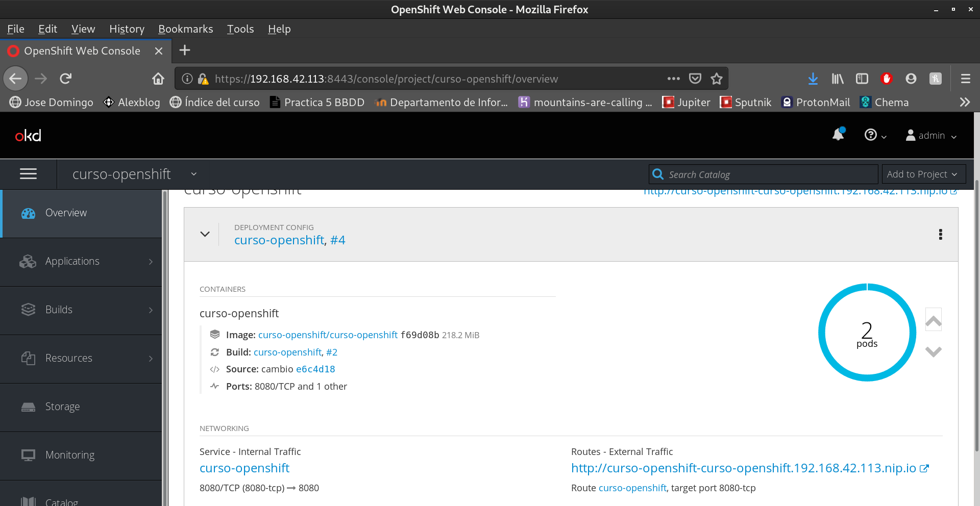The height and width of the screenshot is (506, 980).
Task: Open the help question mark menu
Action: click(874, 135)
